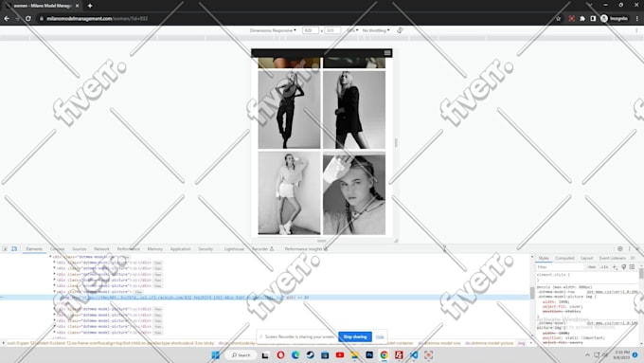
Task: Open the Layout pane tab
Action: click(587, 258)
